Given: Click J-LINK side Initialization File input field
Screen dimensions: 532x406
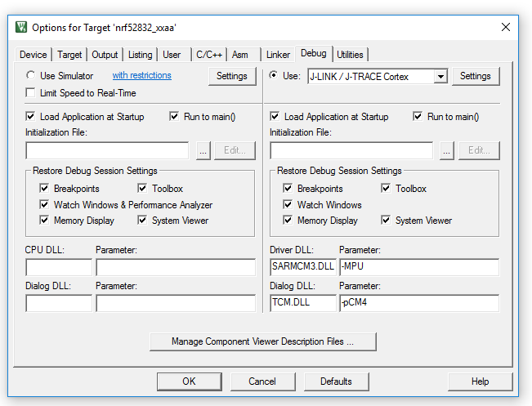Looking at the screenshot, I should pos(351,150).
